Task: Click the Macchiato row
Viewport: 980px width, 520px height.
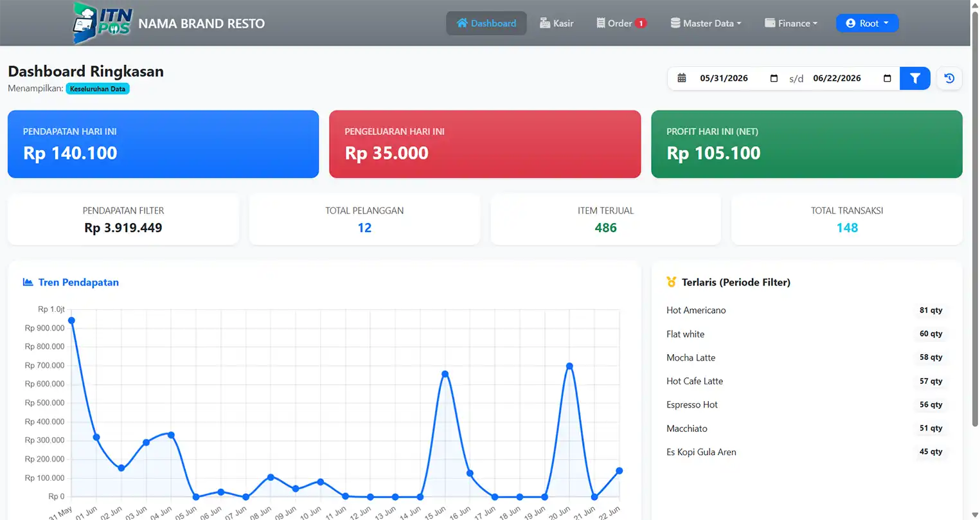Action: point(807,428)
